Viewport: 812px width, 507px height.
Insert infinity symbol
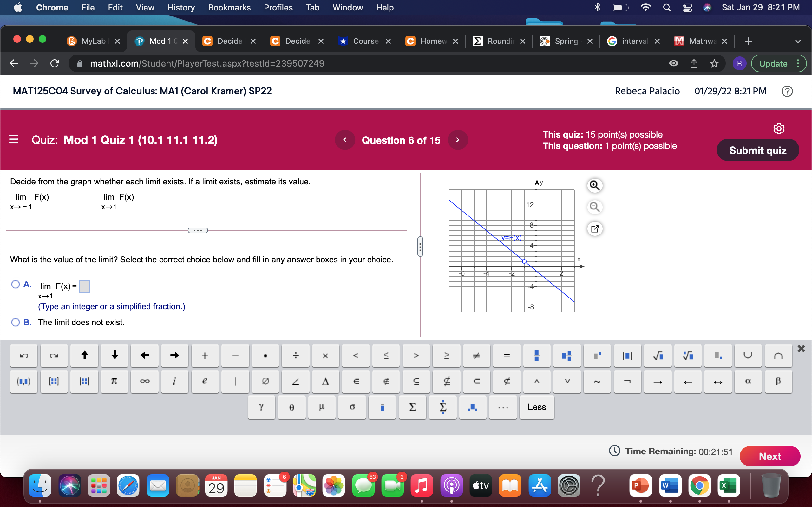tap(144, 381)
